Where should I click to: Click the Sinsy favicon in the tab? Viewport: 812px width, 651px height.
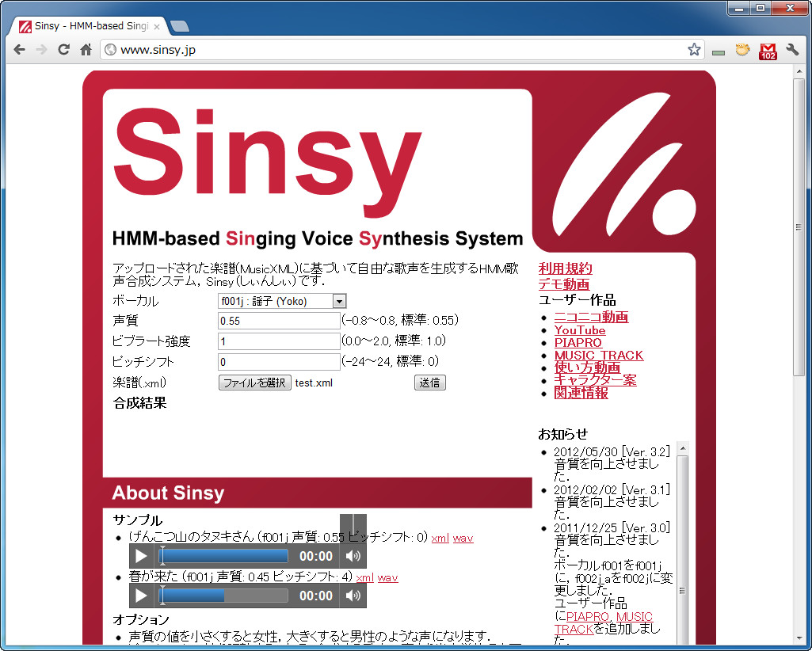25,26
